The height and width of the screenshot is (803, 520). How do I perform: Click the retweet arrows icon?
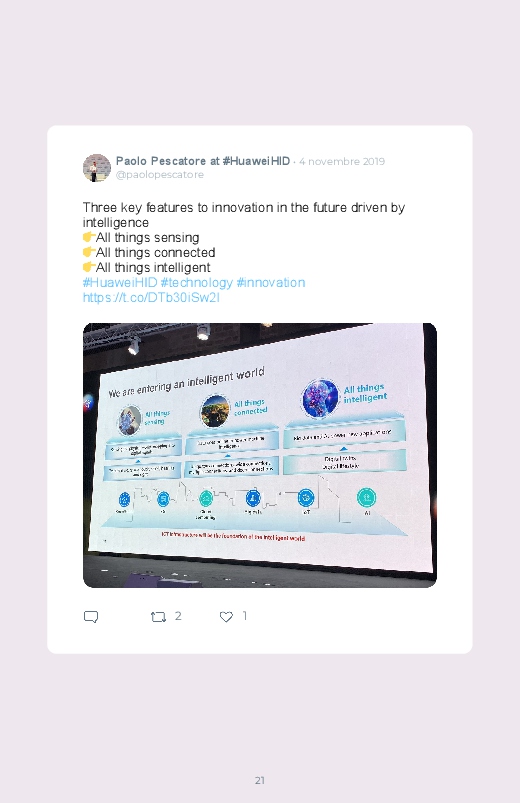158,617
